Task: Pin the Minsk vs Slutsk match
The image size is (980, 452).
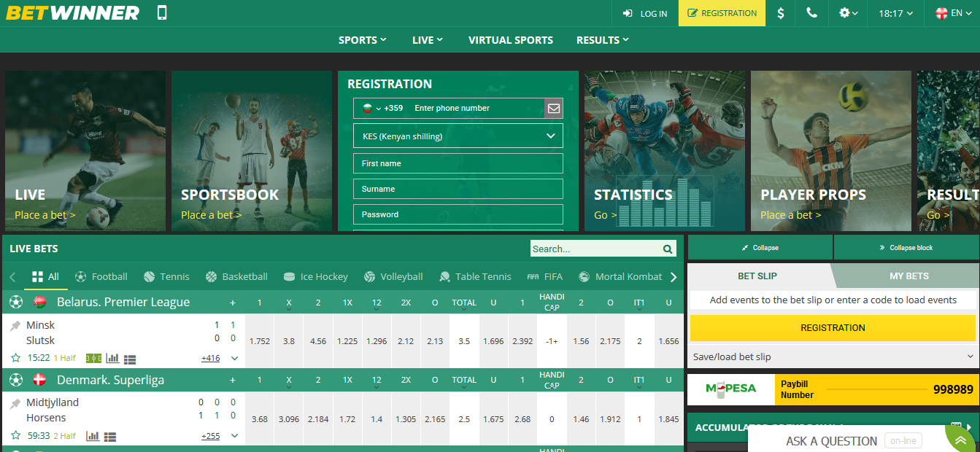Action: 15,326
